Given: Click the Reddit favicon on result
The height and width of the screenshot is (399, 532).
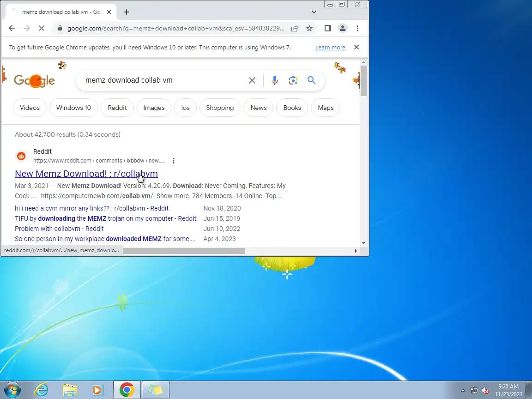Looking at the screenshot, I should (21, 156).
